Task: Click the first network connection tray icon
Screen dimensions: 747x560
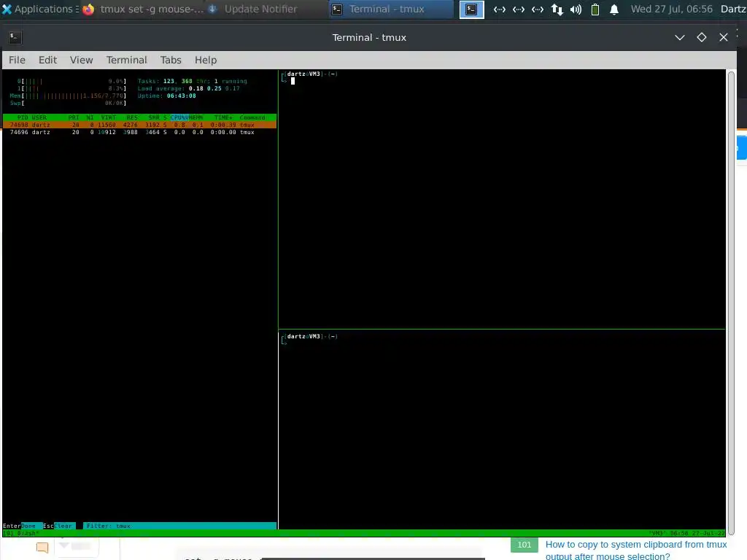Action: 499,9
